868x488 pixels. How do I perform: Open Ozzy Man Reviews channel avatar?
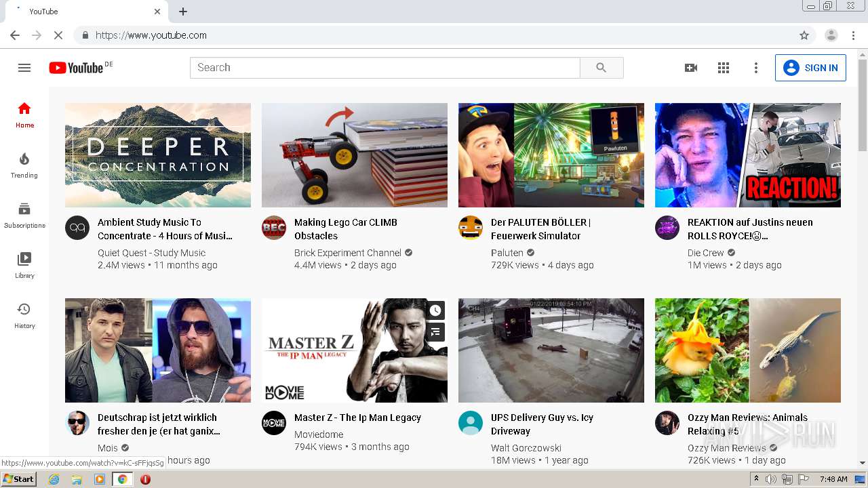coord(667,423)
